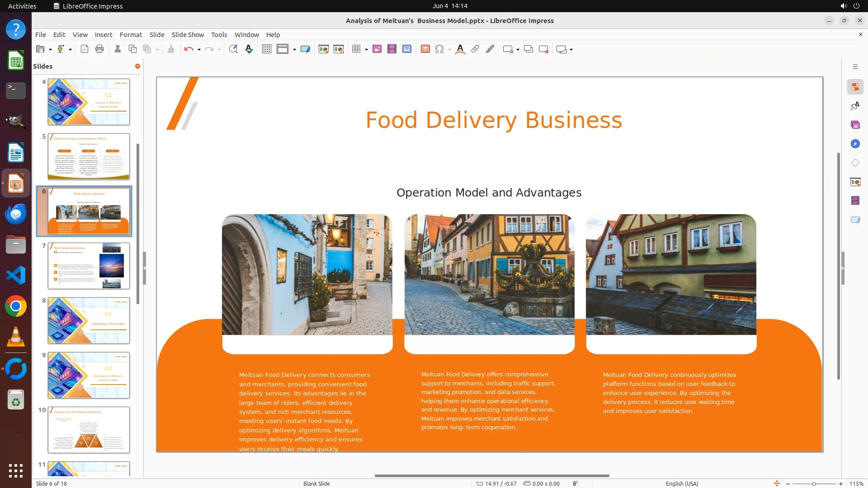Open the Slide Show menu
The width and height of the screenshot is (868, 488).
click(188, 35)
